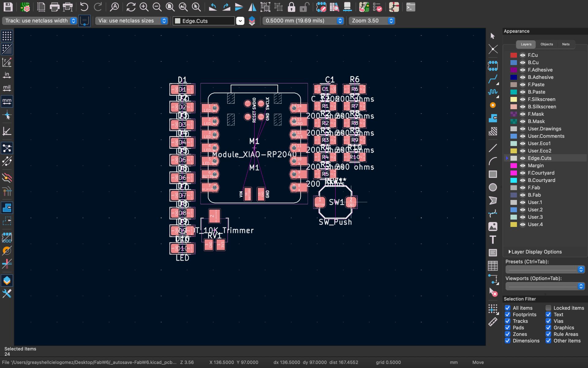Select the B.Cu layer row
The height and width of the screenshot is (368, 588).
[533, 63]
